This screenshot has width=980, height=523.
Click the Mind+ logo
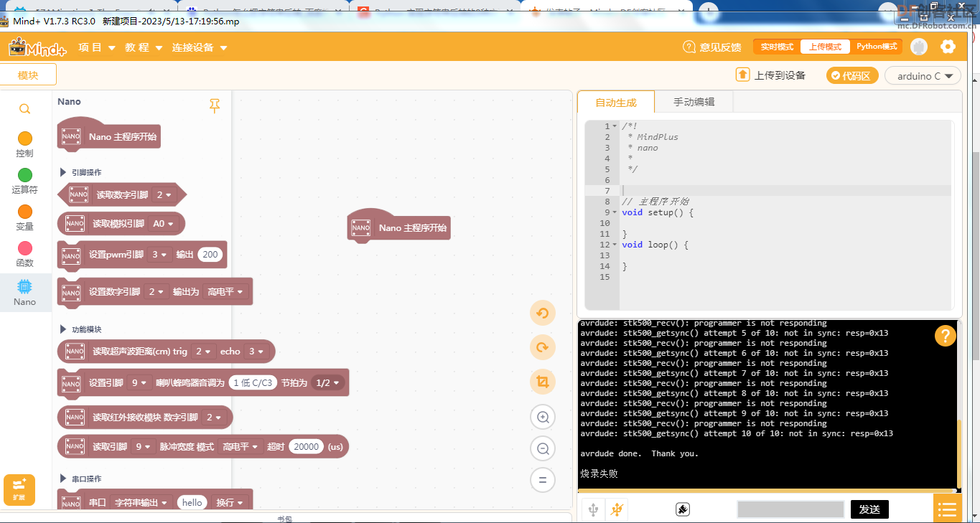pyautogui.click(x=37, y=47)
